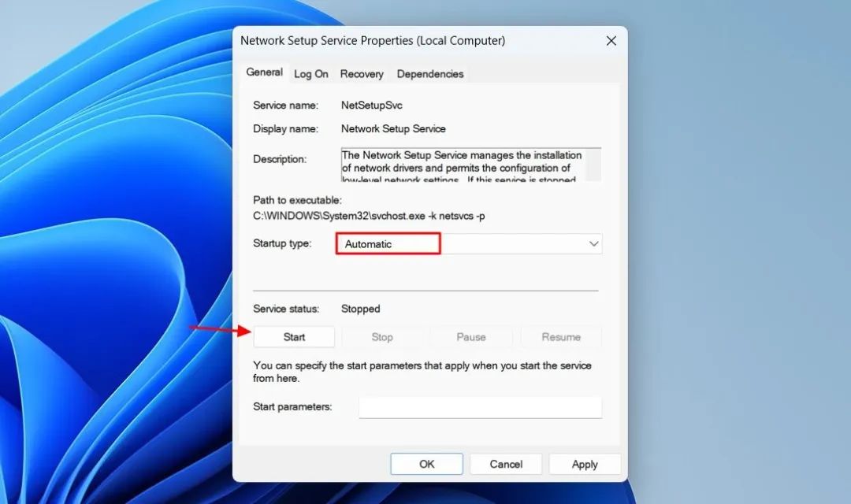Dismiss the dialog with Cancel
This screenshot has height=504, width=851.
click(x=506, y=464)
